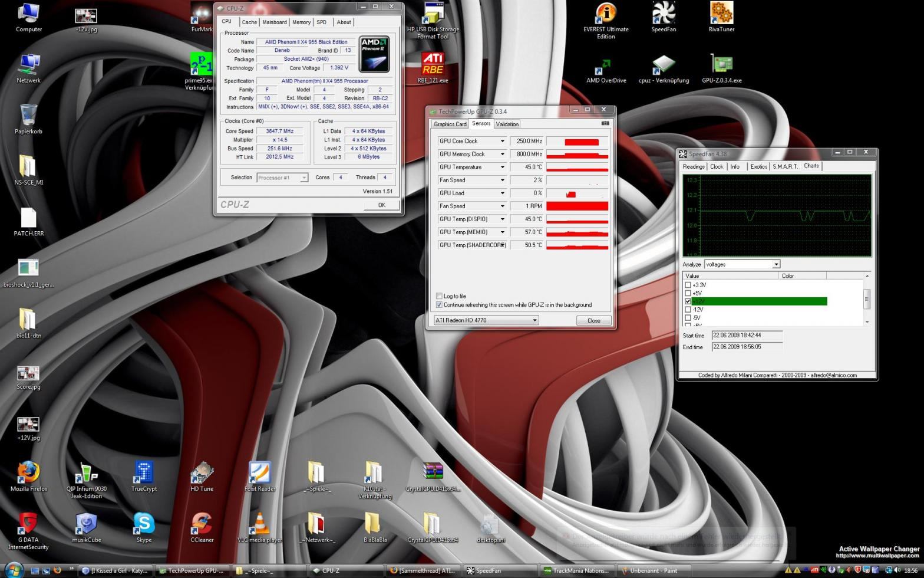Viewport: 924px width, 578px height.
Task: Launch Foxit Reader desktop icon
Action: tap(259, 477)
